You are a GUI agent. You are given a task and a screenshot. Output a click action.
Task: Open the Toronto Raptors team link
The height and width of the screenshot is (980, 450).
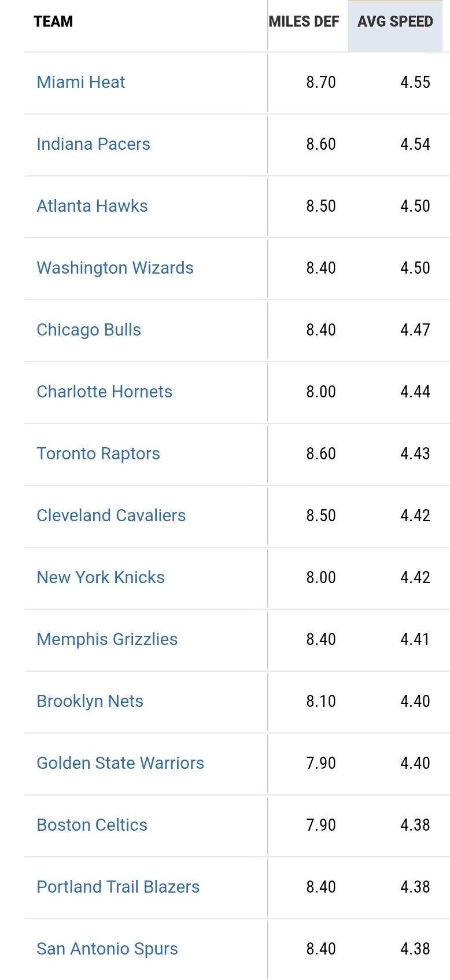pyautogui.click(x=98, y=454)
